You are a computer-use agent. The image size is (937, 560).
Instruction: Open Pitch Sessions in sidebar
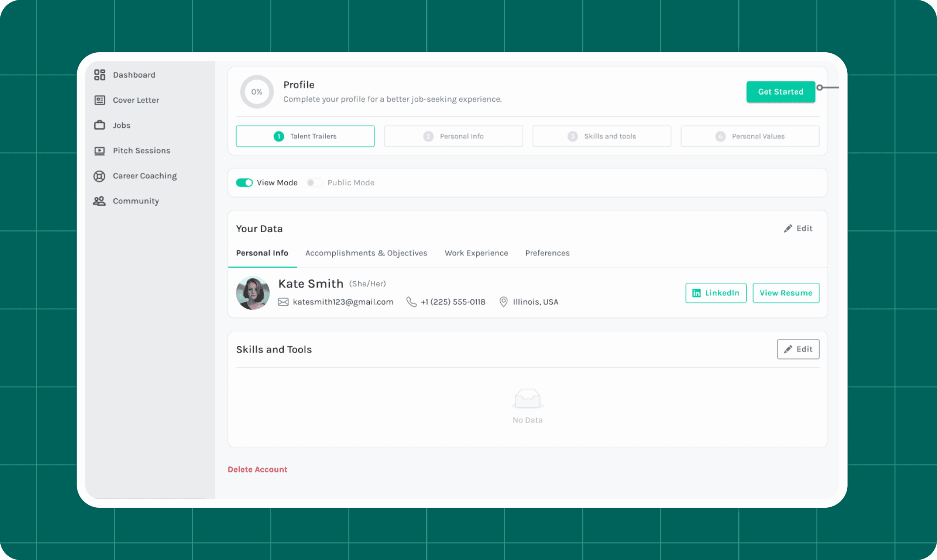click(142, 151)
